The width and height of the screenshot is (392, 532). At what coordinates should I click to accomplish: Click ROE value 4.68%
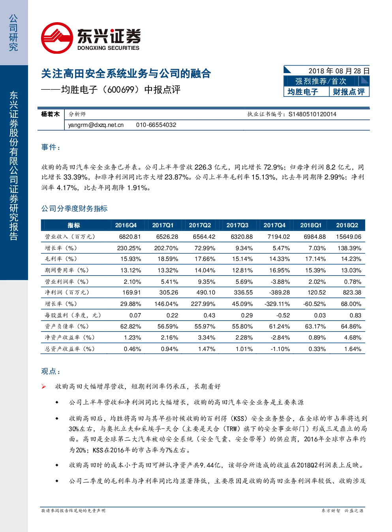[353, 338]
